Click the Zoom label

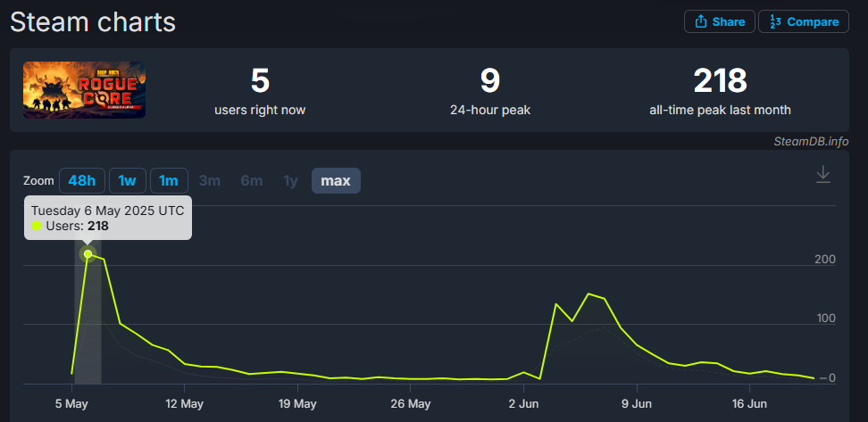point(38,181)
